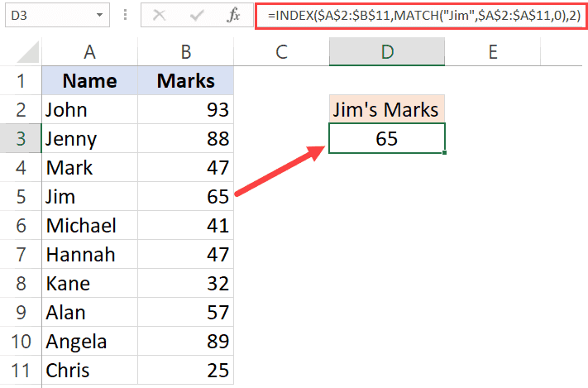588x388 pixels.
Task: Select row 8 header
Action: click(21, 283)
